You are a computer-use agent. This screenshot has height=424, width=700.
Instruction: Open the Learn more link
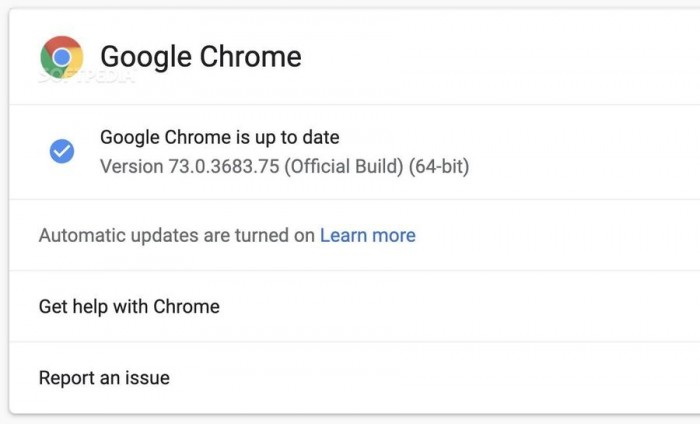coord(367,236)
